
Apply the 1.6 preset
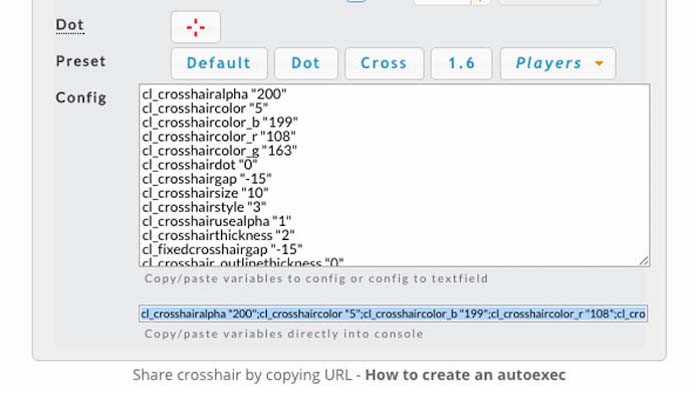point(461,63)
